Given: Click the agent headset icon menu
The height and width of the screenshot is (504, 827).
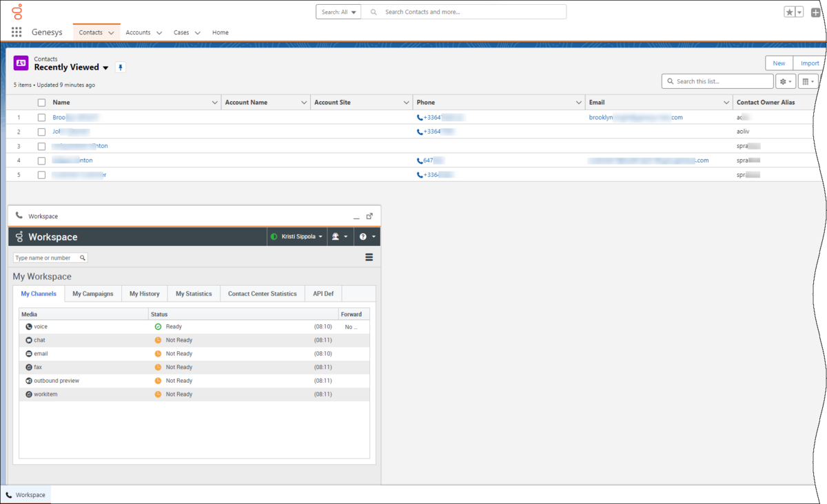Looking at the screenshot, I should (339, 237).
